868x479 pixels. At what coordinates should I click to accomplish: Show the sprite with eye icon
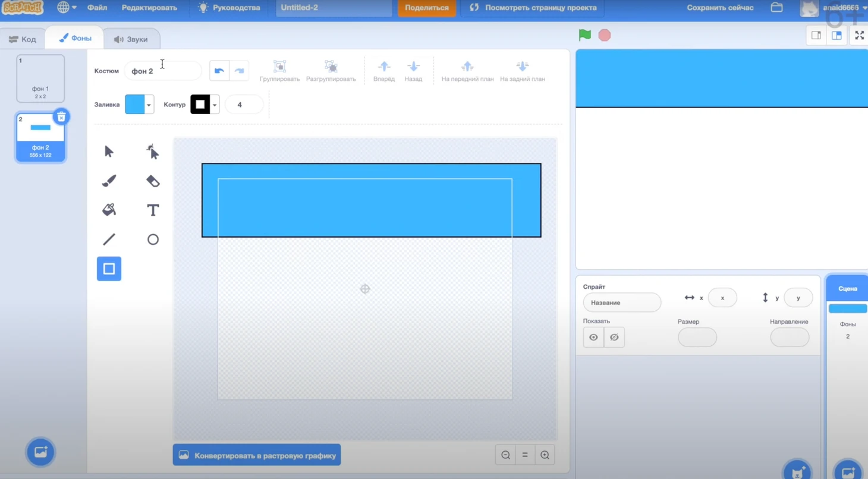point(593,338)
